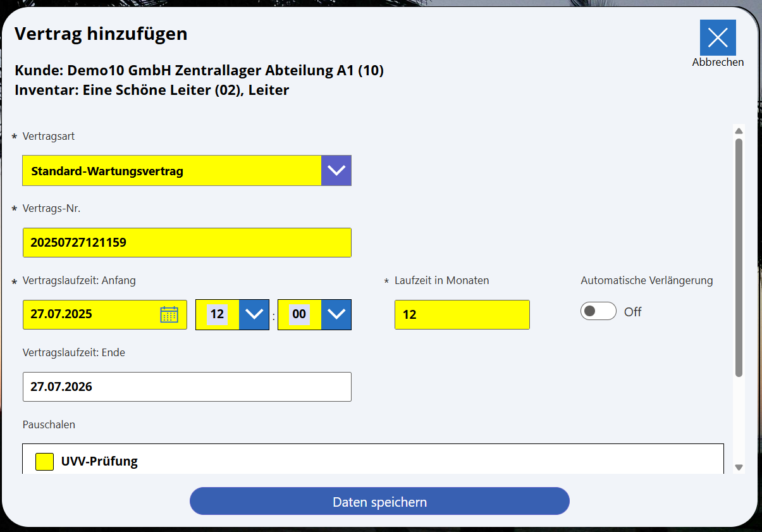Click the blue X Abbrechen icon
Screen dimensions: 762x532
(718, 37)
